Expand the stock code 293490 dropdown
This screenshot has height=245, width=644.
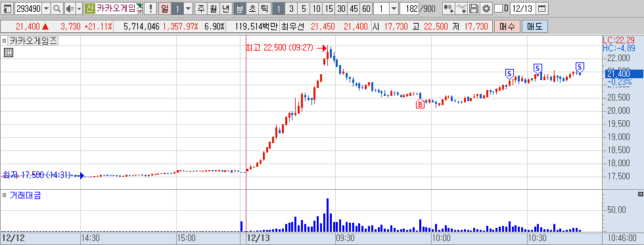tap(47, 8)
